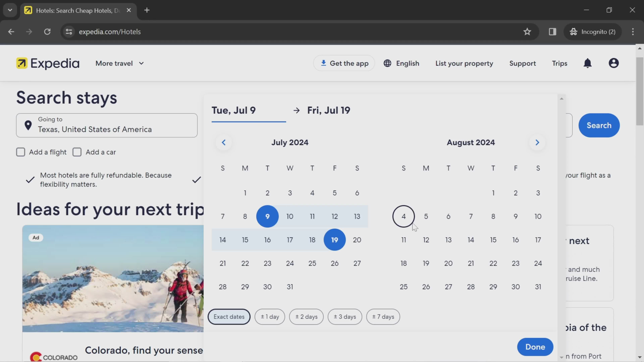Screen dimensions: 644x362
Task: Open the Colorado ad image
Action: pos(113,279)
